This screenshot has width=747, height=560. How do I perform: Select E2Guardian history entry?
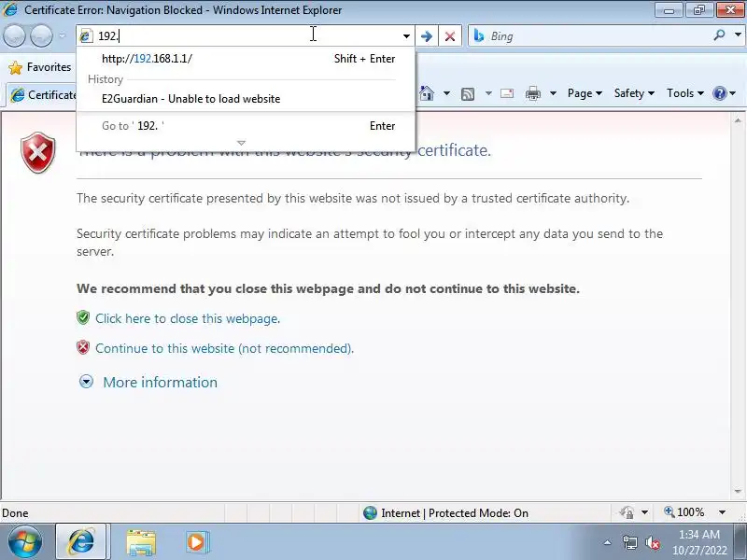[x=246, y=99]
